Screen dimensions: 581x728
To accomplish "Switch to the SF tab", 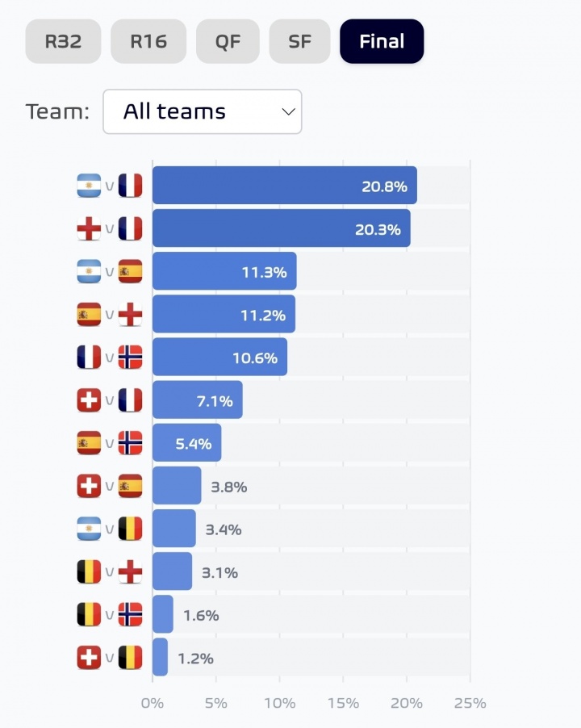I will pos(300,41).
